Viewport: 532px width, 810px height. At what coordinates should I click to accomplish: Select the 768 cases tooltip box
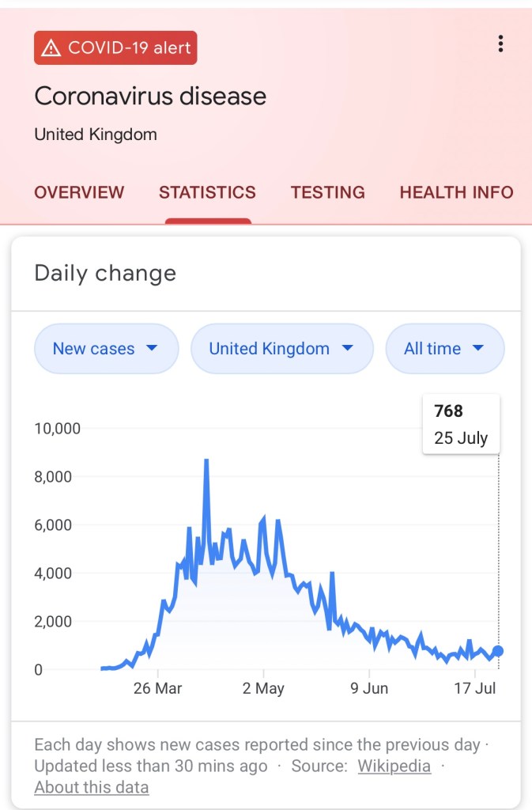click(461, 424)
